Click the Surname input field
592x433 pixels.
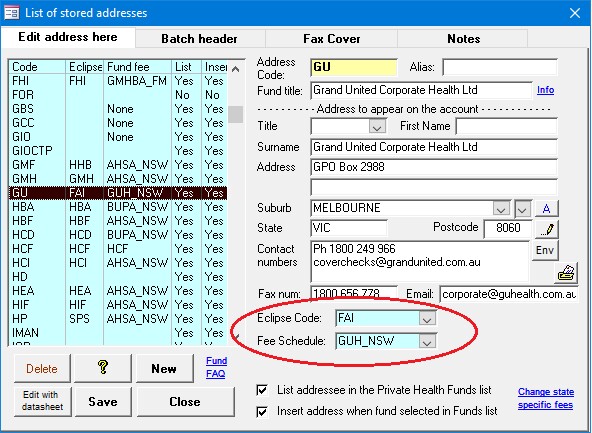coord(434,147)
